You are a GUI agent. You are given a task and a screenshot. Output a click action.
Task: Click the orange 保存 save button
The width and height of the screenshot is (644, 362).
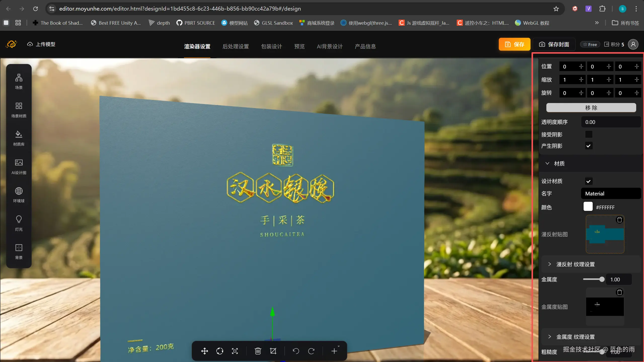514,44
